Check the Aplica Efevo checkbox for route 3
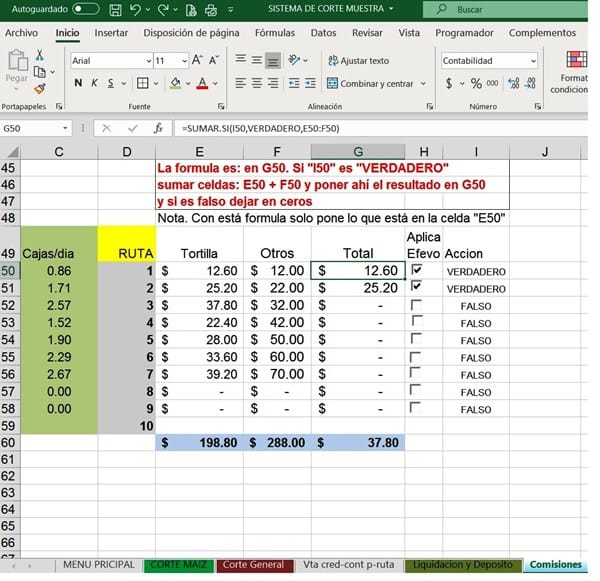 (417, 304)
